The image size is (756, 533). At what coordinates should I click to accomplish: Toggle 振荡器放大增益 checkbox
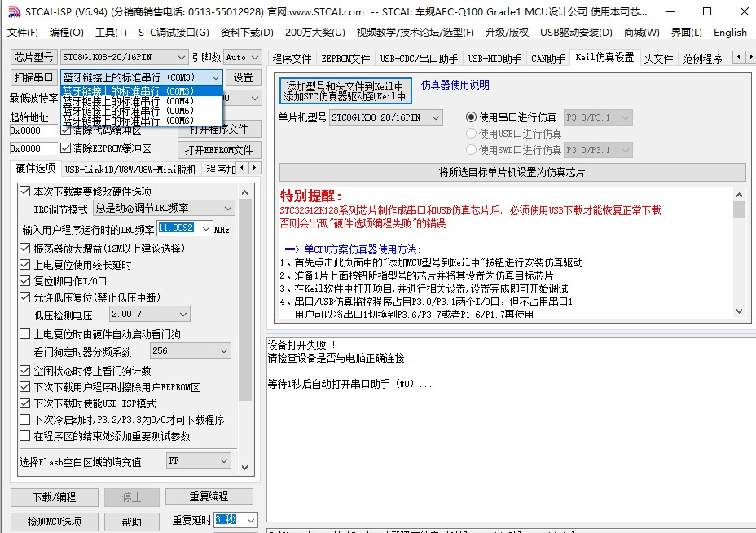coord(25,249)
